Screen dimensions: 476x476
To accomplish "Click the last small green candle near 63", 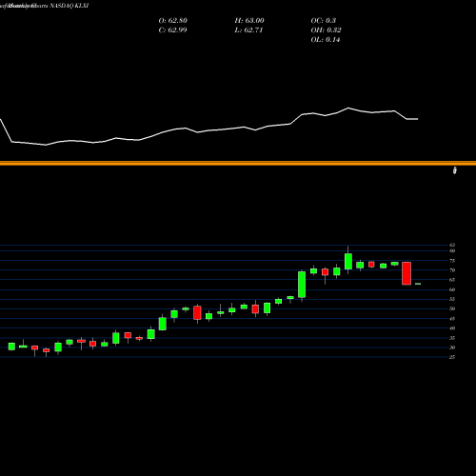I will click(x=418, y=284).
